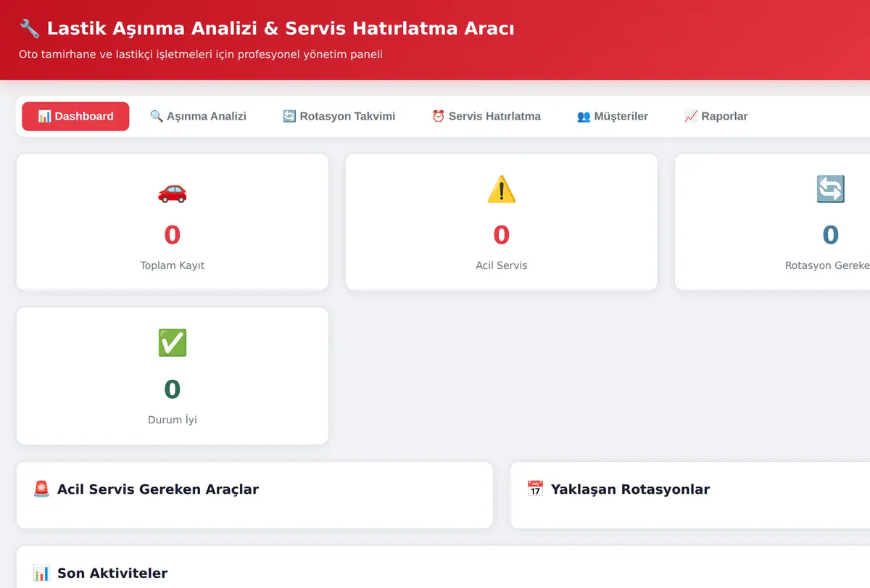Click the siren icon beside Acil Servis Gereken Araçlar
870x588 pixels.
41,489
